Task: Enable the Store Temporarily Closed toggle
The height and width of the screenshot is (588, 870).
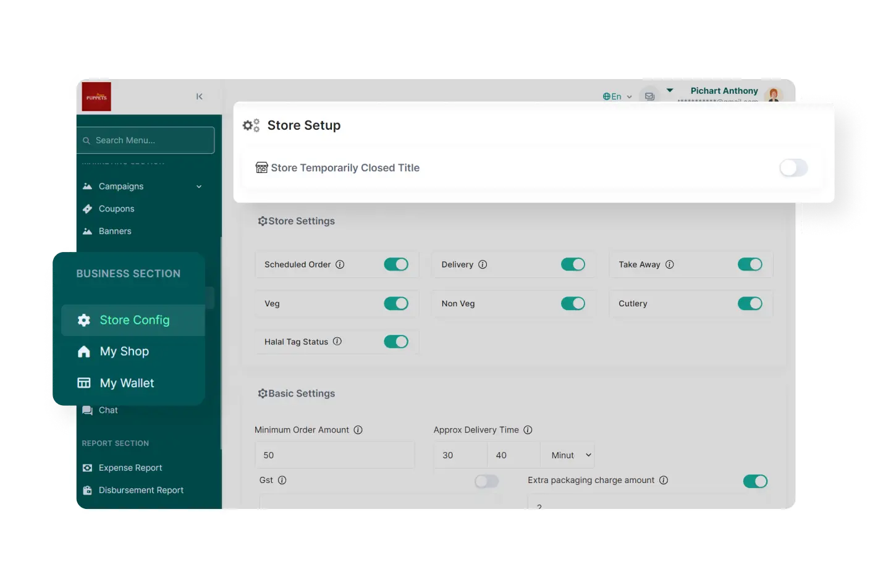Action: point(793,168)
